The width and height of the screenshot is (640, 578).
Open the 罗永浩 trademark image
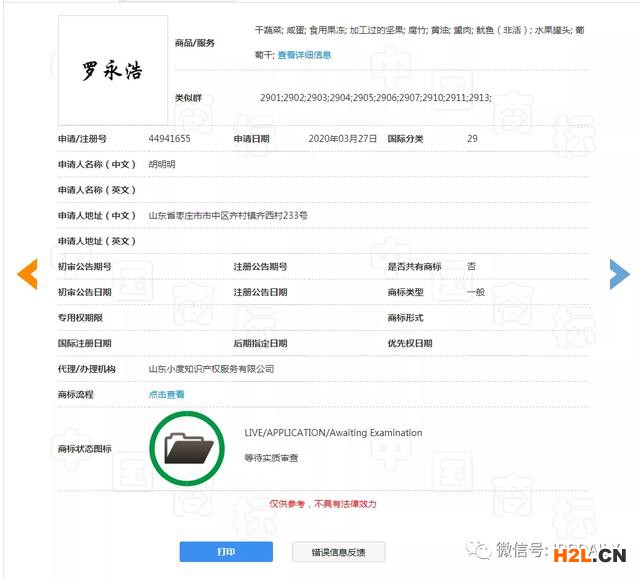point(112,71)
